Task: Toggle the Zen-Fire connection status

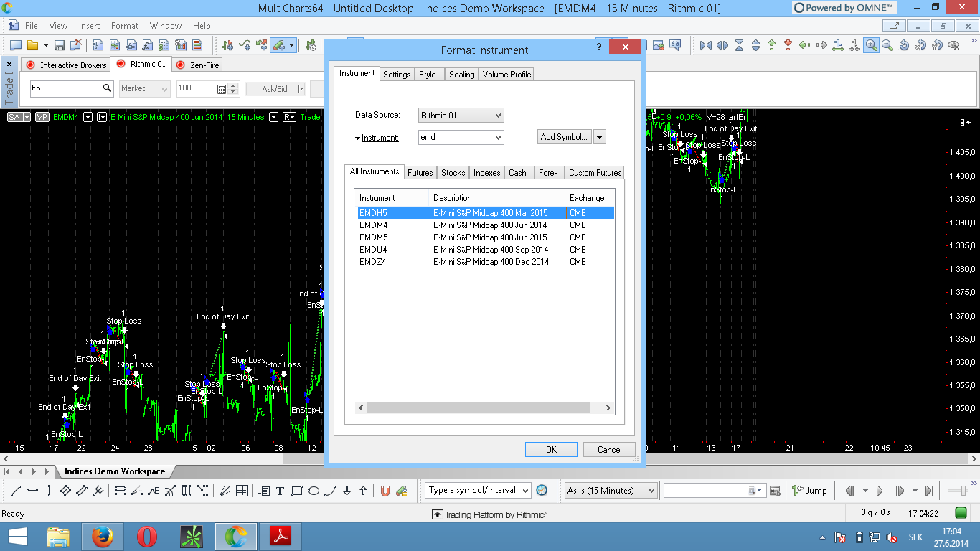Action: coord(180,65)
